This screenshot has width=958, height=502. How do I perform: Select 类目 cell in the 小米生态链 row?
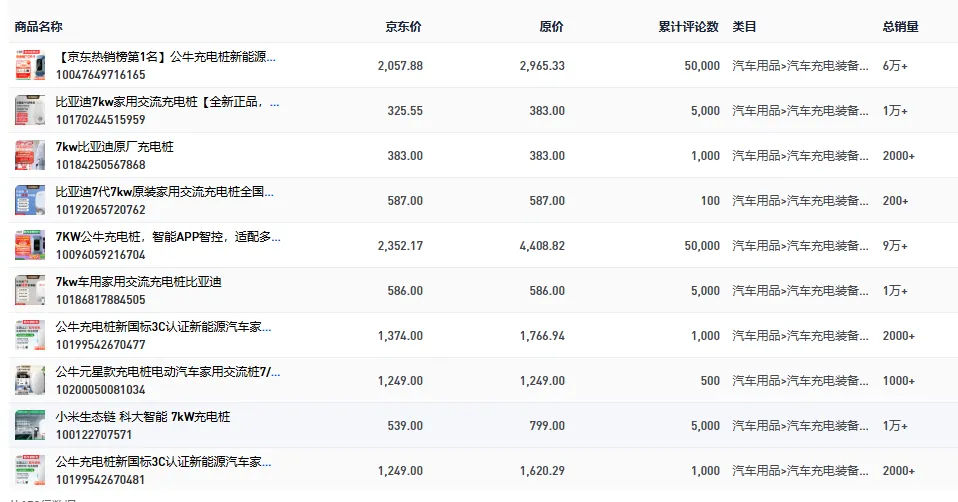click(x=800, y=426)
